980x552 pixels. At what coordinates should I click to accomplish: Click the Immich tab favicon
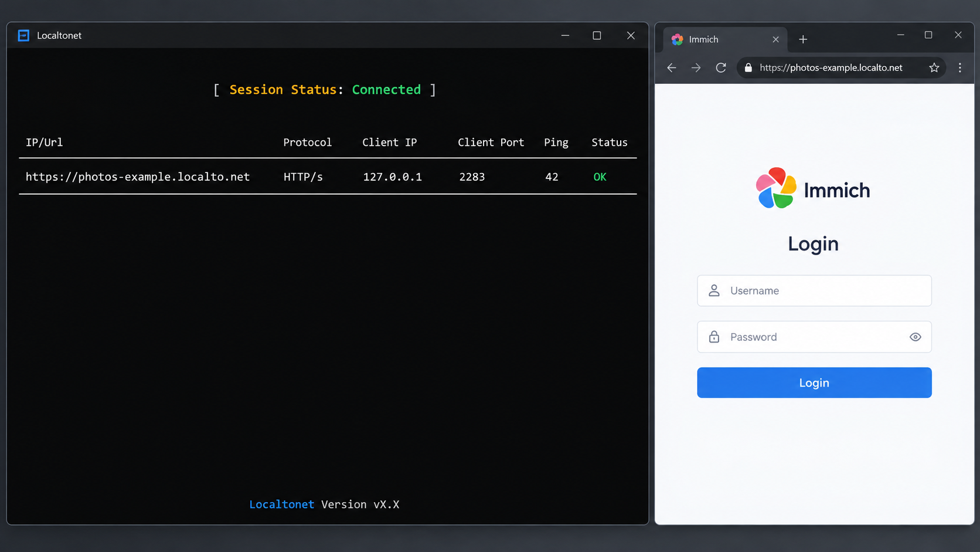(x=678, y=39)
